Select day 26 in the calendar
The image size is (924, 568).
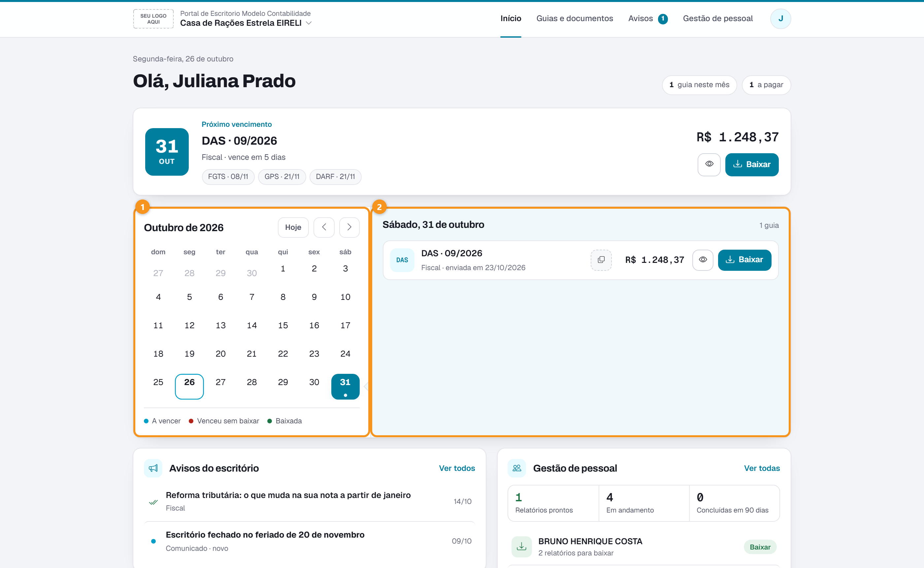point(189,387)
